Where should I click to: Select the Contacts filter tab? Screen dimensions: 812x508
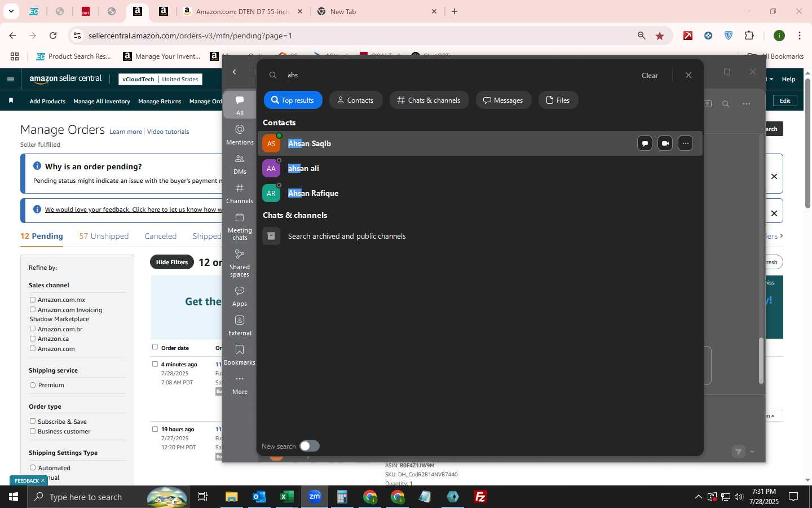(x=355, y=100)
